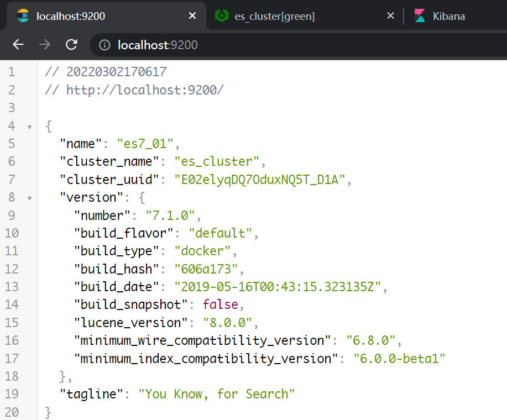Select the tagline "You Know, for Search"
The width and height of the screenshot is (507, 420).
[x=217, y=394]
